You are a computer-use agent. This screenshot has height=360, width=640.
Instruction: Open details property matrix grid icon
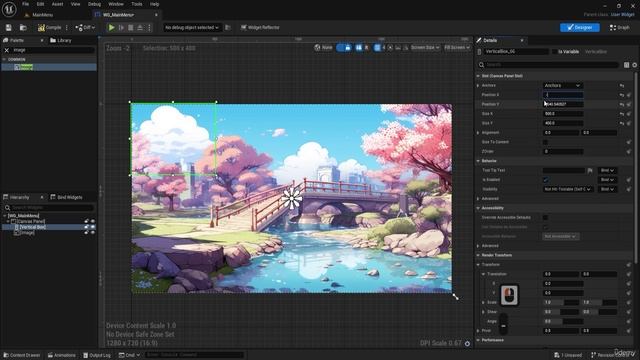tap(627, 64)
